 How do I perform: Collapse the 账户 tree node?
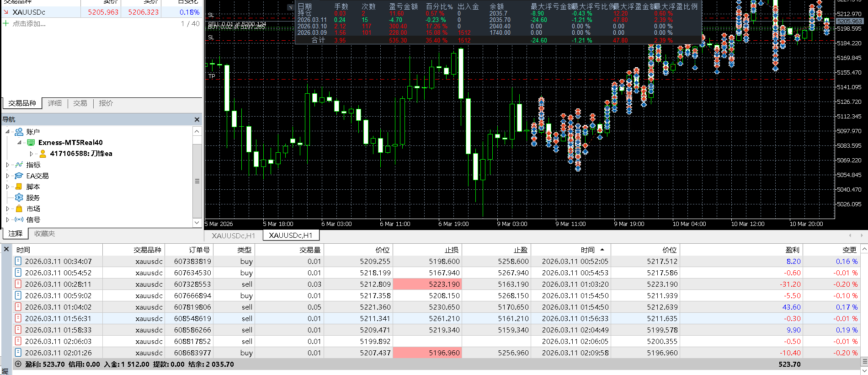(x=8, y=132)
